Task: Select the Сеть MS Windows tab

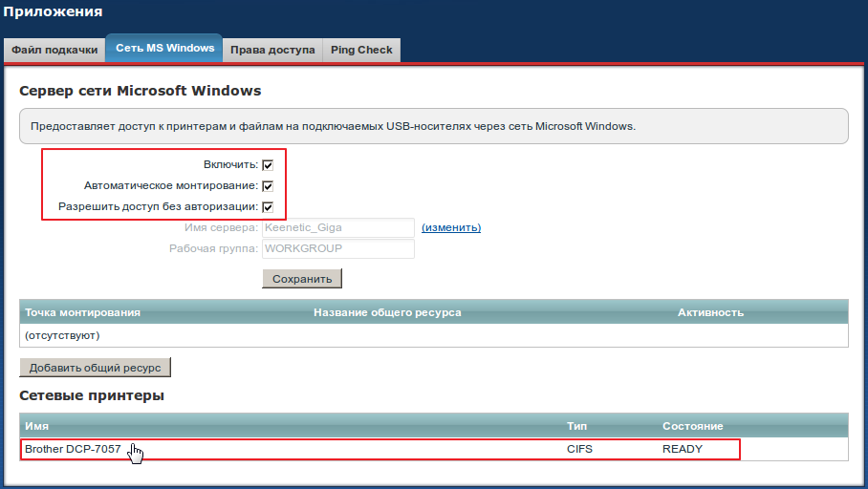Action: point(164,49)
